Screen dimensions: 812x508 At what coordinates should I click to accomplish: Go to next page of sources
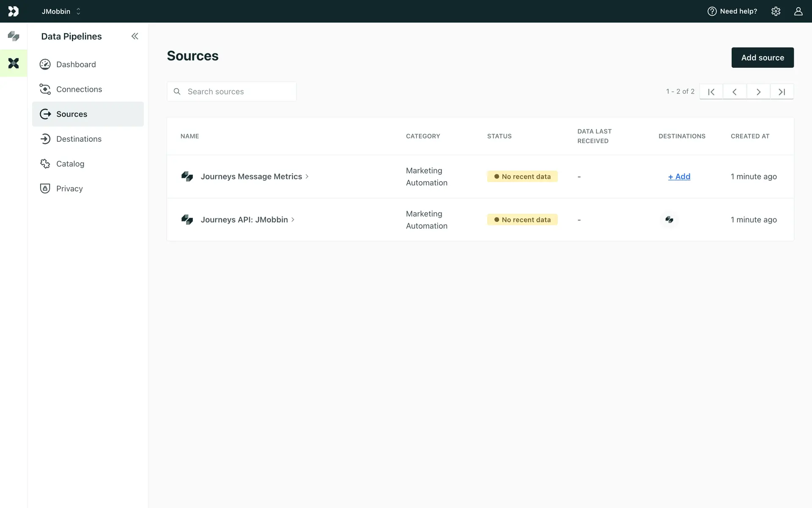point(758,92)
